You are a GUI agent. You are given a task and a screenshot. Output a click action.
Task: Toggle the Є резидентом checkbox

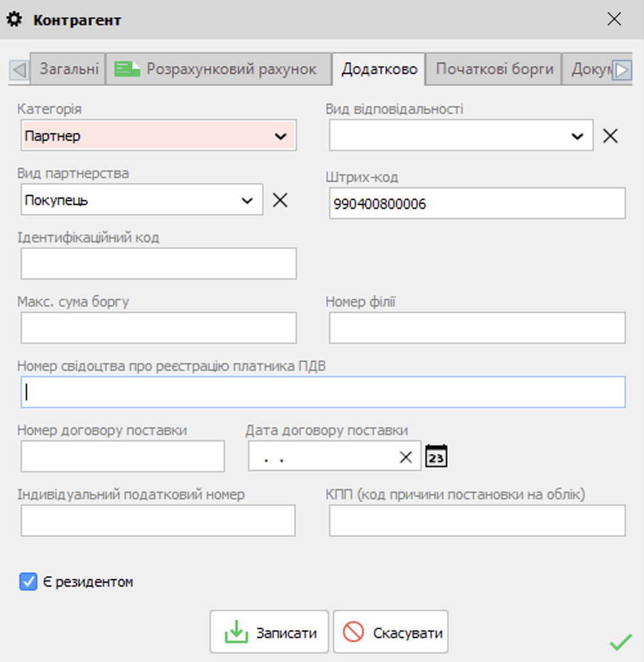[28, 582]
